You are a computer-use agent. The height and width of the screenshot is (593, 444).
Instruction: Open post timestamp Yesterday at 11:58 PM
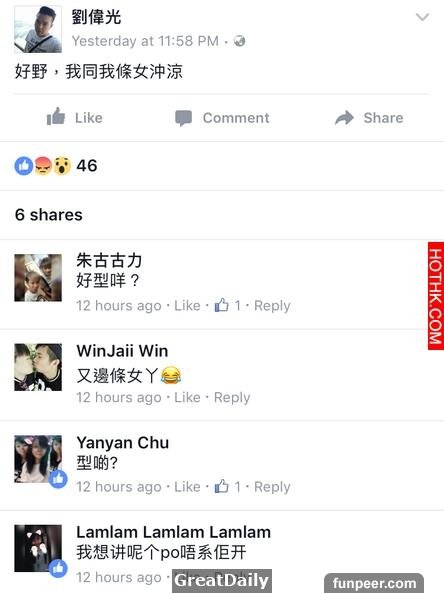coord(145,41)
